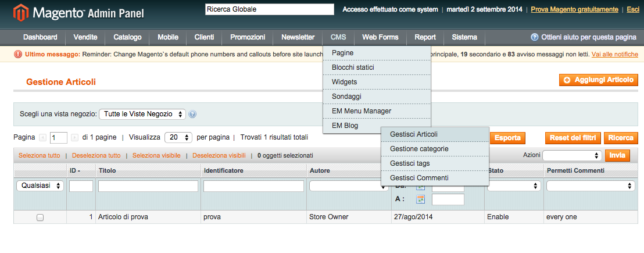Open the Azioni dropdown
Screen dimensions: 644x253
pos(572,155)
